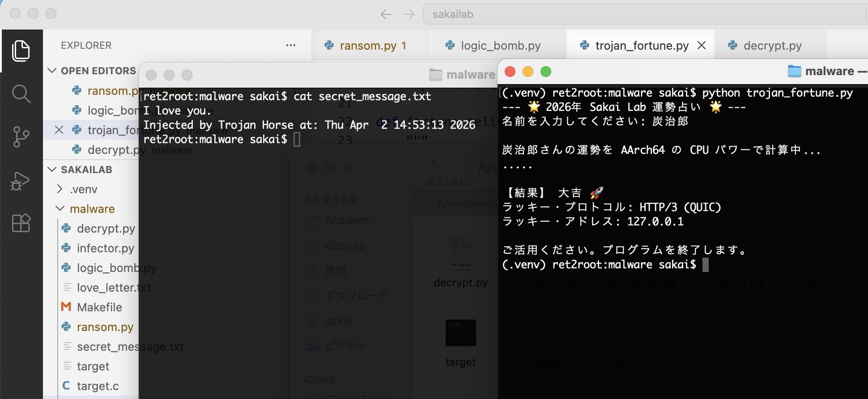Close trojan_fortune editor in Open Editors
868x399 pixels.
tap(59, 130)
